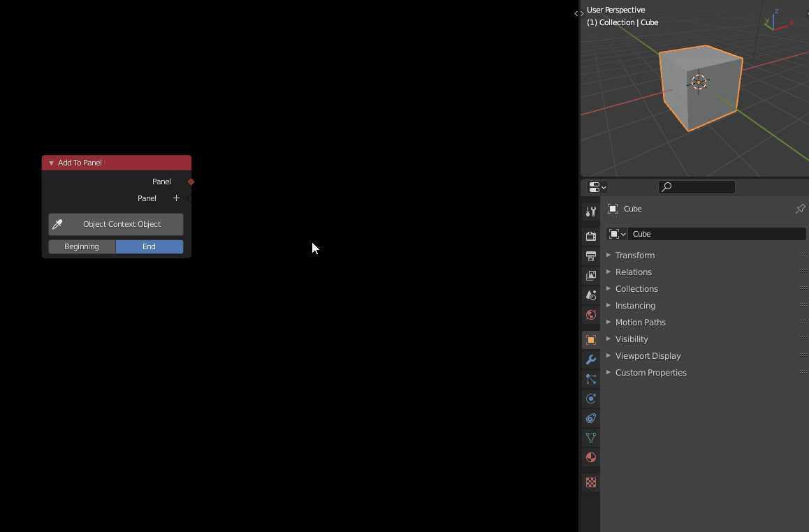Open the World properties tab

[590, 315]
